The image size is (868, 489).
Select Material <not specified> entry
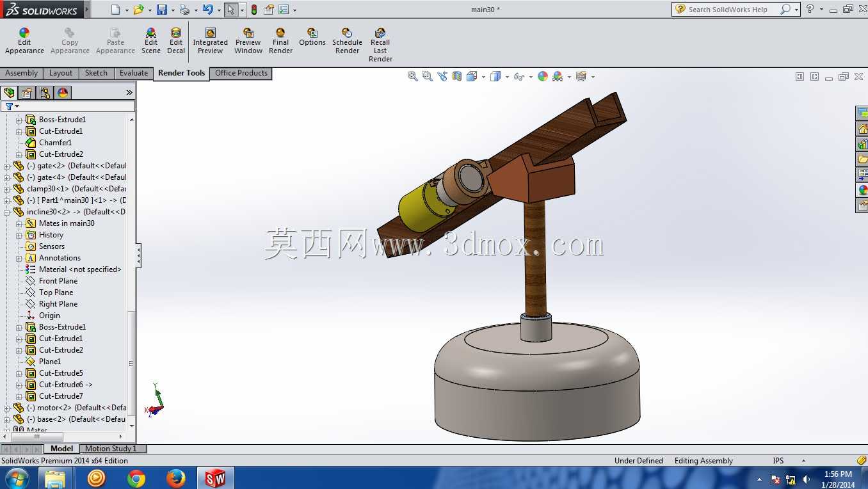[80, 269]
